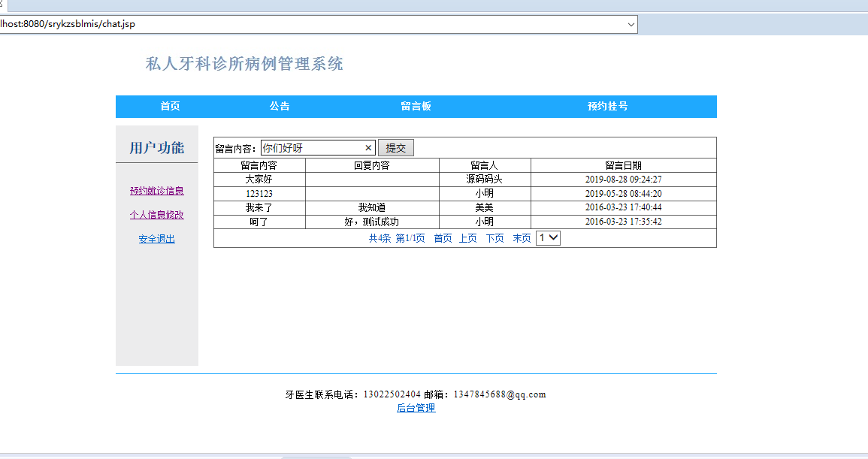The height and width of the screenshot is (459, 868).
Task: Click 安全退出 to log out
Action: click(x=156, y=238)
